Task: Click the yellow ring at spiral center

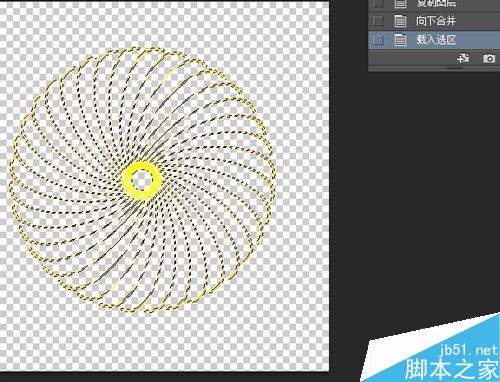Action: tap(142, 181)
